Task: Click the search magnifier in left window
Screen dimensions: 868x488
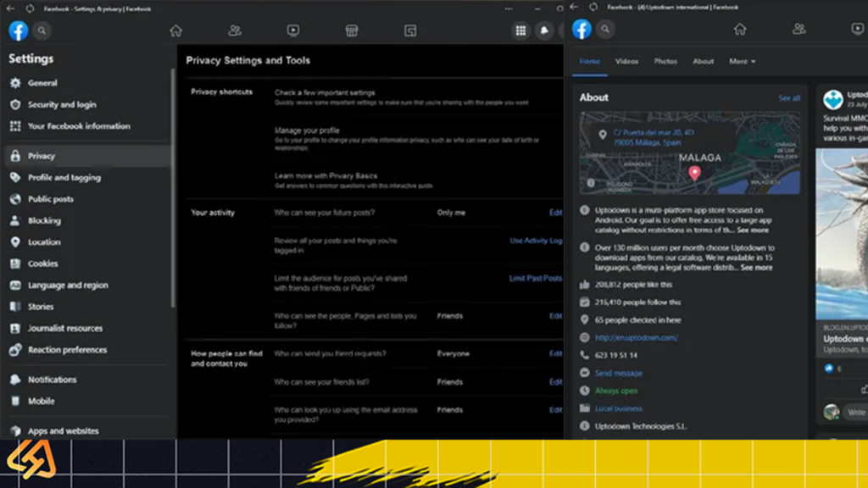Action: pos(41,30)
